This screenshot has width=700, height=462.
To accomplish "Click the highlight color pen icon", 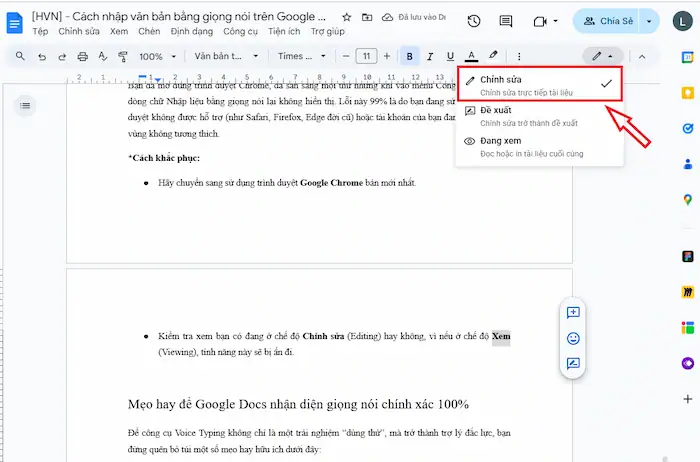I will pyautogui.click(x=493, y=56).
